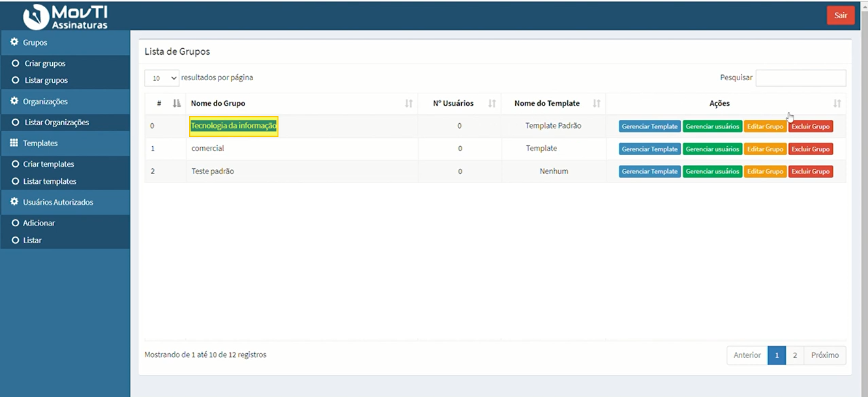Click the Grupos gear icon
The image size is (868, 397).
pos(14,42)
